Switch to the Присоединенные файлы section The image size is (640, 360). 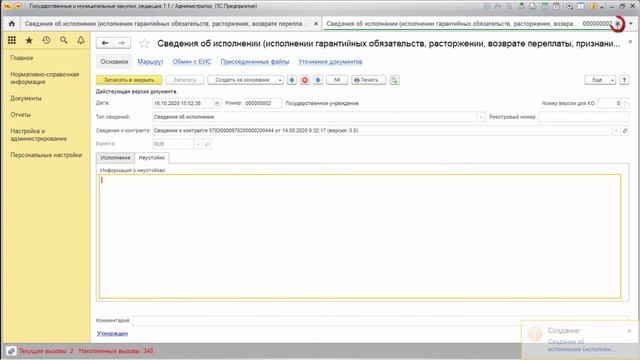point(255,62)
